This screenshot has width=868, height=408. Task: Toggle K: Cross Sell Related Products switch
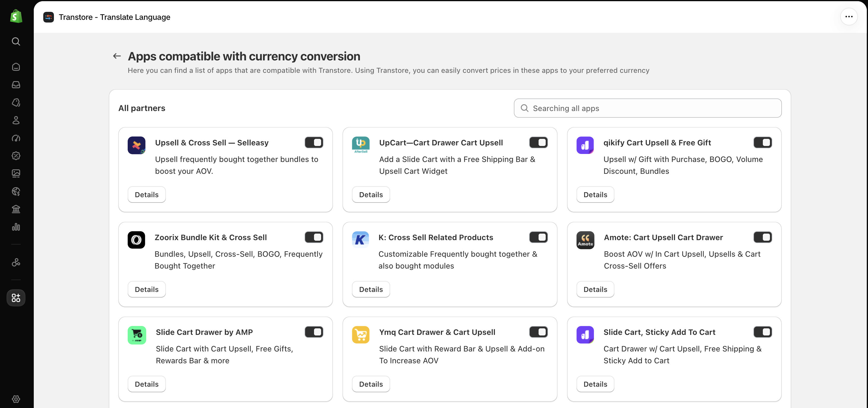tap(538, 237)
